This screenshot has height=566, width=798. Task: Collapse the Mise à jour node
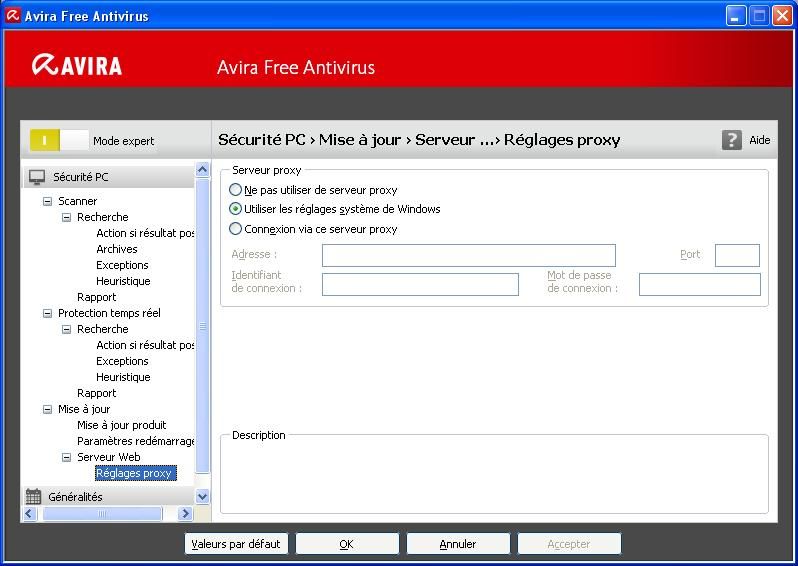(47, 409)
